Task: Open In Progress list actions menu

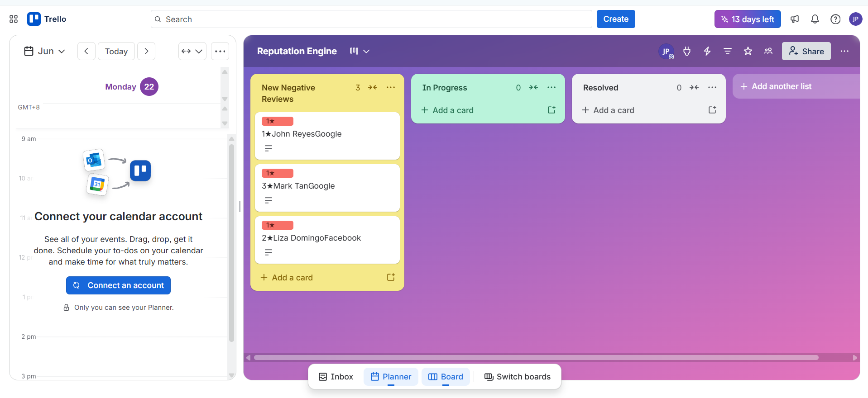Action: 551,87
